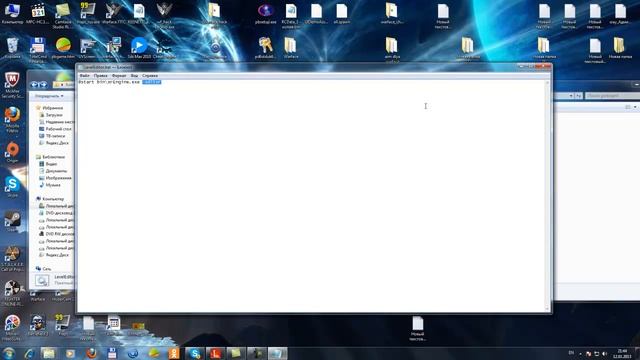Select Загрузки in Explorer navigation pane
Image resolution: width=640 pixels, height=360 pixels.
53,115
